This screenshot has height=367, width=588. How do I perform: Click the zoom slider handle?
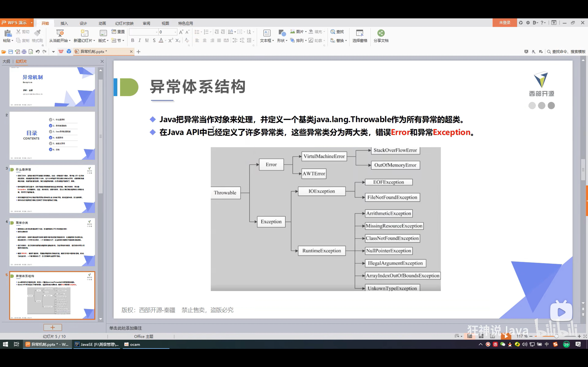click(x=556, y=336)
